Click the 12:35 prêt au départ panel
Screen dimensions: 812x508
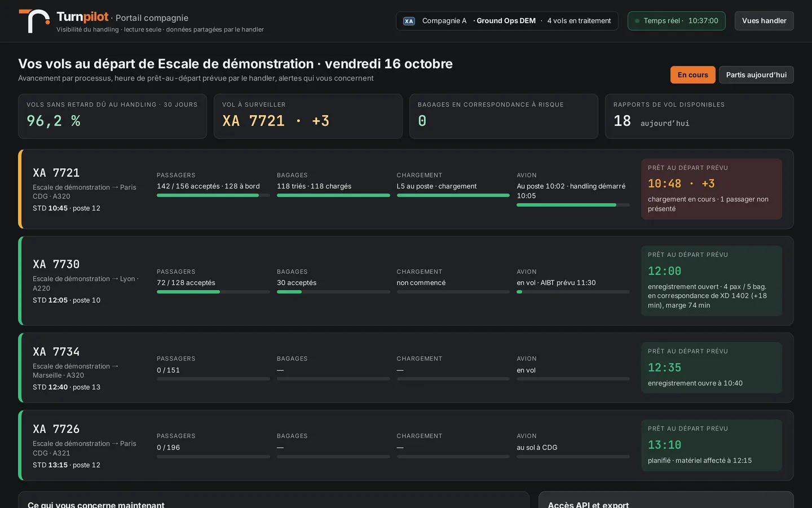(712, 367)
